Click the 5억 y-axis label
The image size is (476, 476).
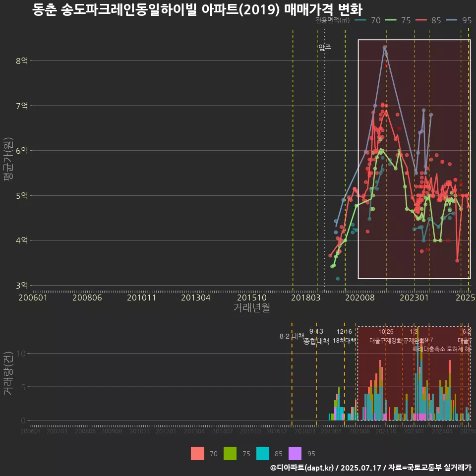22,195
